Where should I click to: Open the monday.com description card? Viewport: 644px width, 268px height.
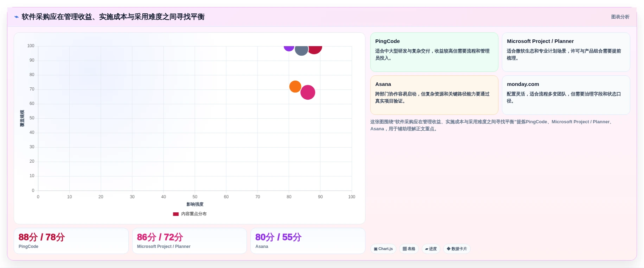click(566, 95)
